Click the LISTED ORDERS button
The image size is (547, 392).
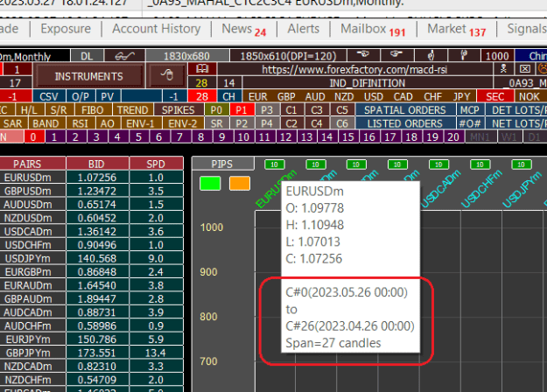click(405, 123)
